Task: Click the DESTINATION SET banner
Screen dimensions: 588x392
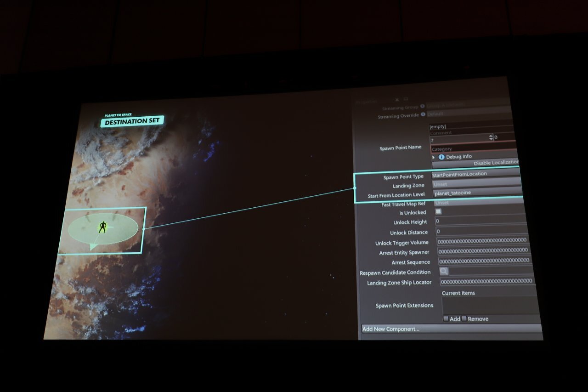Action: click(x=132, y=122)
